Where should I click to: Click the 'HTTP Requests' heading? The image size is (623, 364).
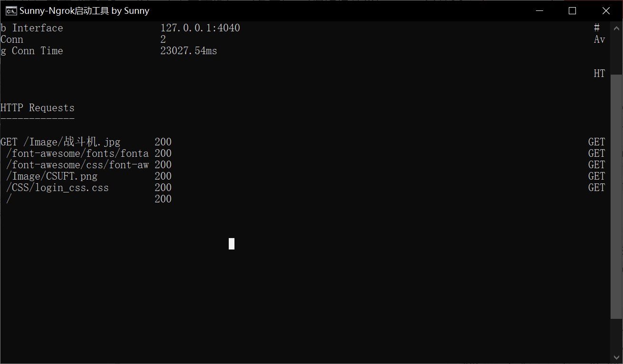click(38, 108)
